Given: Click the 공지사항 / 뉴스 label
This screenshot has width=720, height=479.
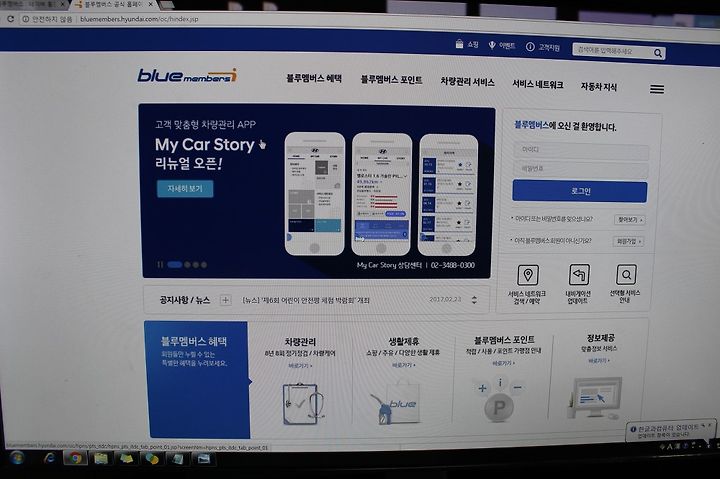Looking at the screenshot, I should point(185,300).
